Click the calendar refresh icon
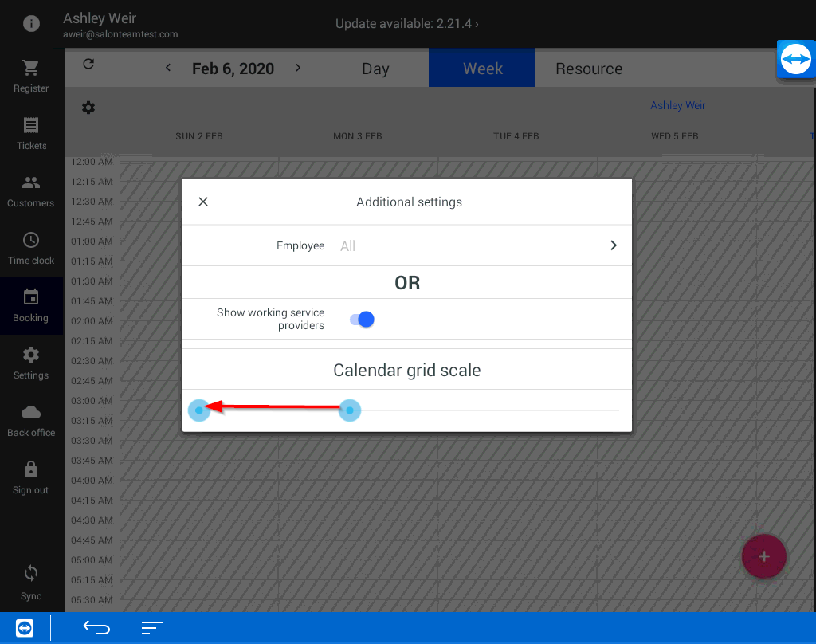 coord(88,65)
